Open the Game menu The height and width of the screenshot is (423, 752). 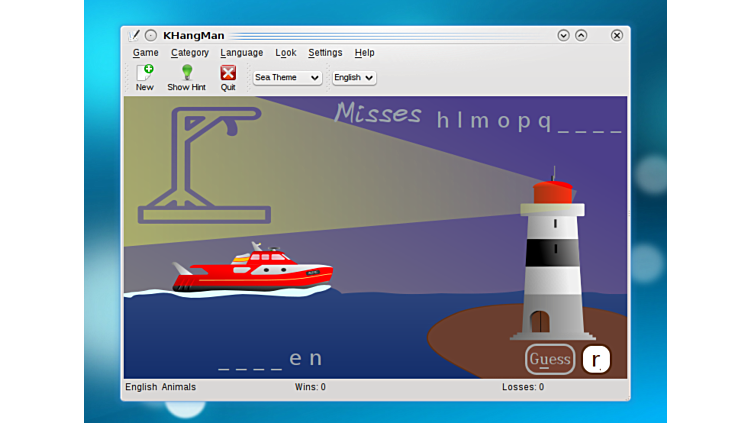(146, 53)
